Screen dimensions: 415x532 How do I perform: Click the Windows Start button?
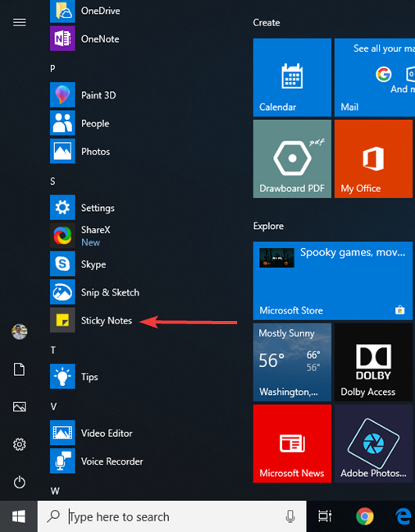(19, 516)
